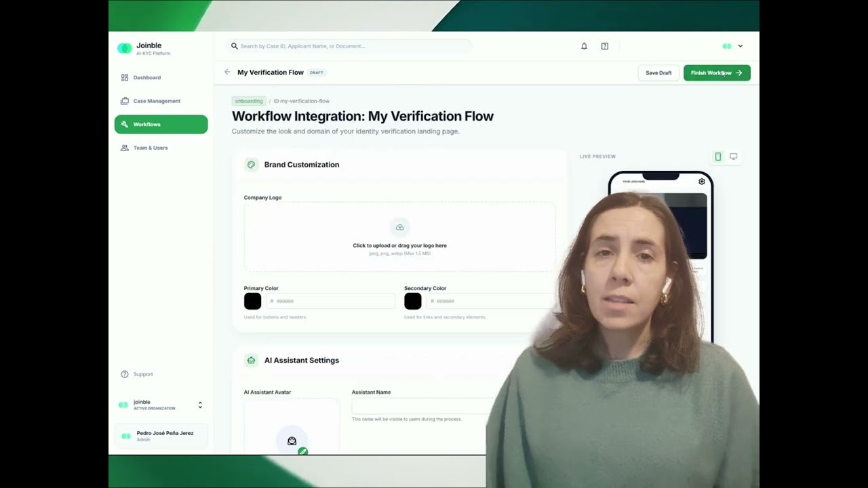868x488 pixels.
Task: Click the Support icon in the sidebar
Action: pos(125,373)
